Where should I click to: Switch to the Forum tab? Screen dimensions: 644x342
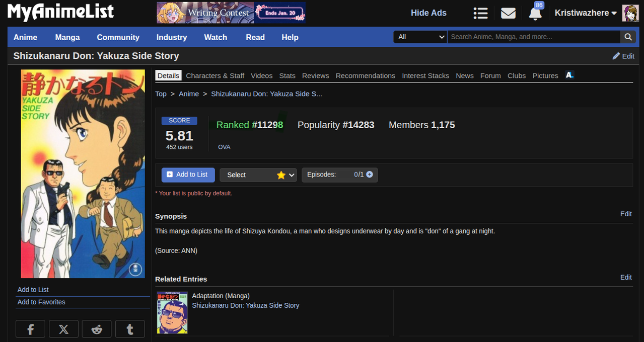point(490,75)
